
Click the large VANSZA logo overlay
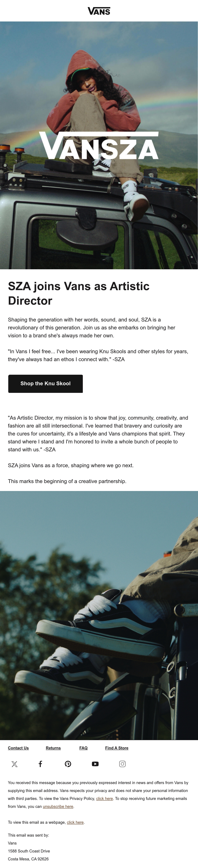[99, 145]
